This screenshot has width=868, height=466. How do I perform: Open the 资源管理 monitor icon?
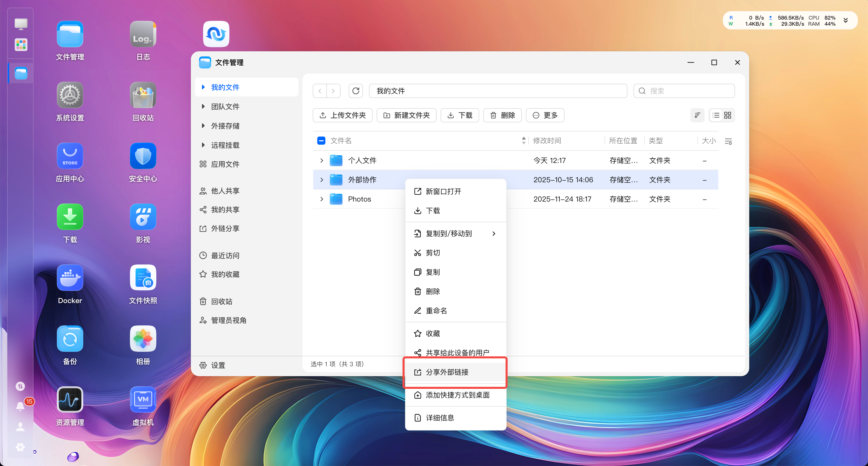coord(70,400)
